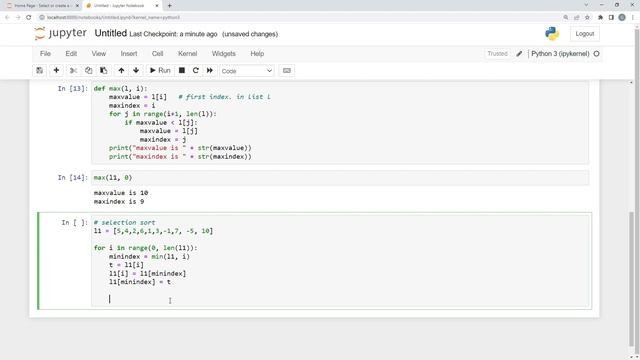Click the Last Checkpoint text
This screenshot has width=640, height=360.
point(173,34)
